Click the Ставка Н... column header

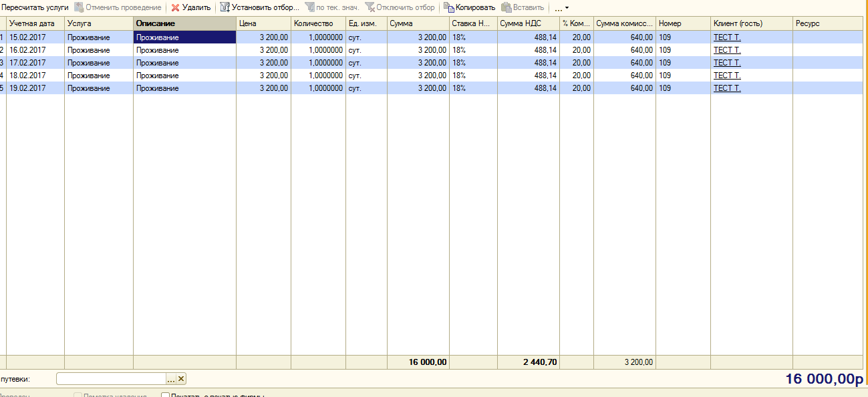pyautogui.click(x=473, y=23)
